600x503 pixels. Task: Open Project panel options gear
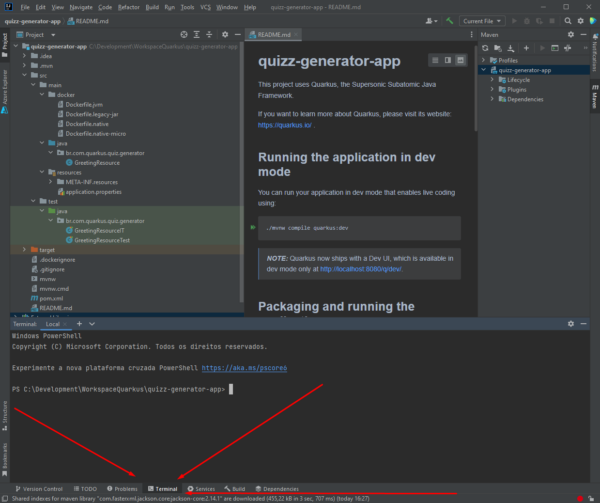pos(225,35)
